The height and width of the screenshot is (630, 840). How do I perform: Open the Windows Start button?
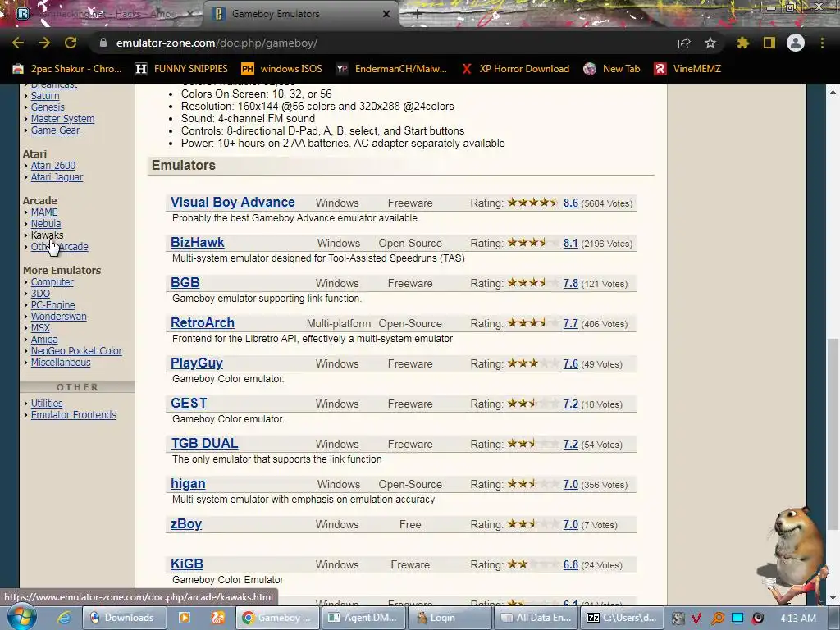(x=22, y=617)
